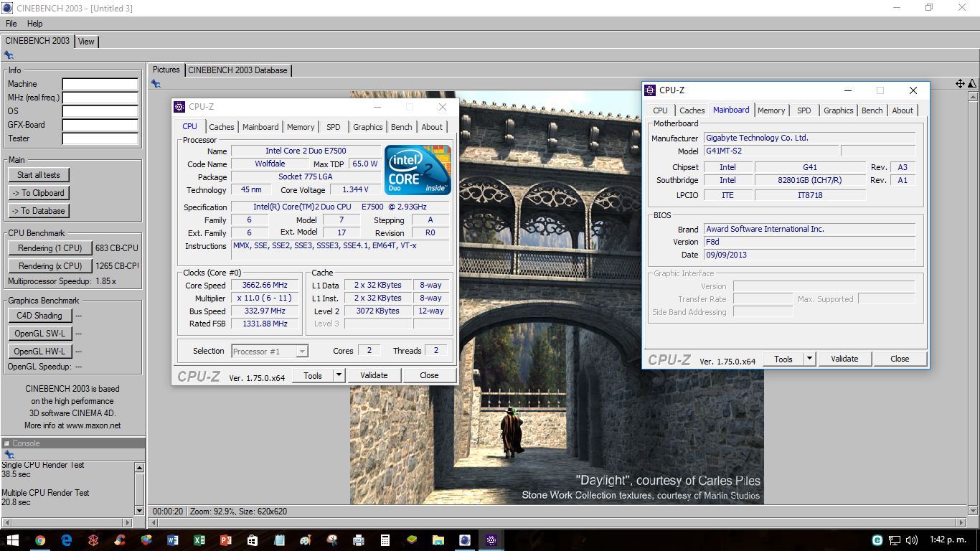Open Notepad from the taskbar

point(279,540)
